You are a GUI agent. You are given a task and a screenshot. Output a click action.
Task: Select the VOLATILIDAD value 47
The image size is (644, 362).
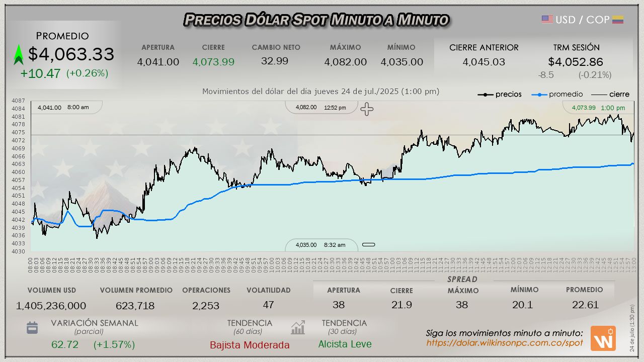269,305
